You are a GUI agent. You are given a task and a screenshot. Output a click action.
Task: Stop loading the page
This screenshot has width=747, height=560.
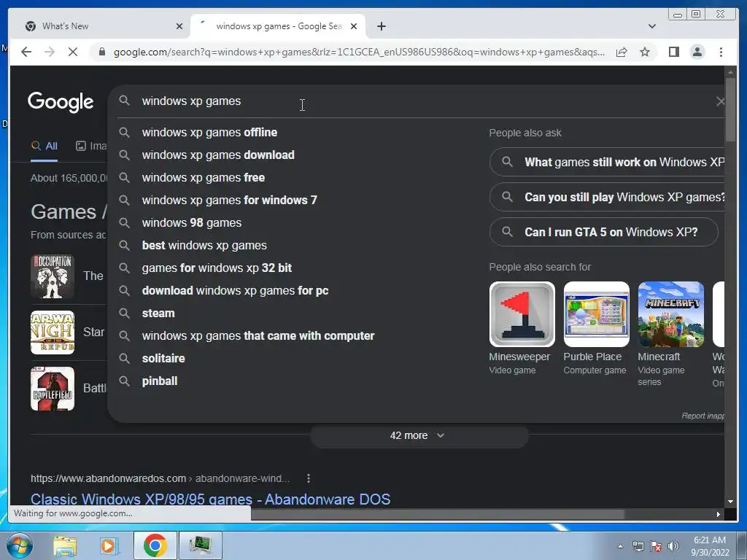pos(73,52)
